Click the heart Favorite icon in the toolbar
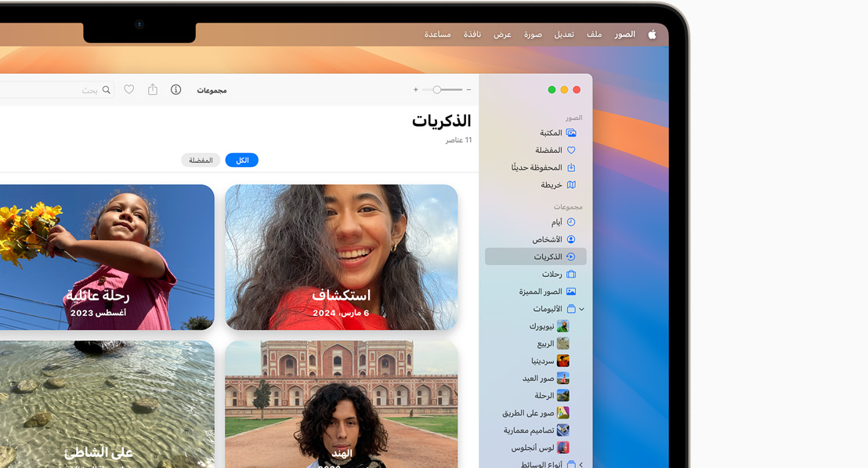This screenshot has height=468, width=868. [129, 90]
